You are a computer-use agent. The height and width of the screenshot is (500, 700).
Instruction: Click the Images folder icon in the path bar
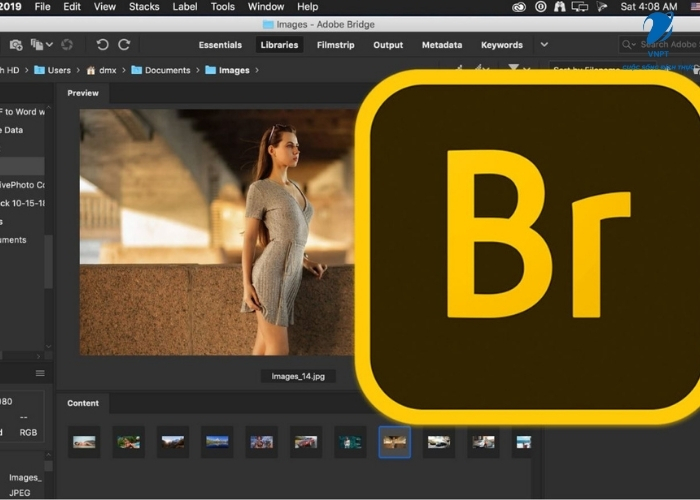[211, 70]
